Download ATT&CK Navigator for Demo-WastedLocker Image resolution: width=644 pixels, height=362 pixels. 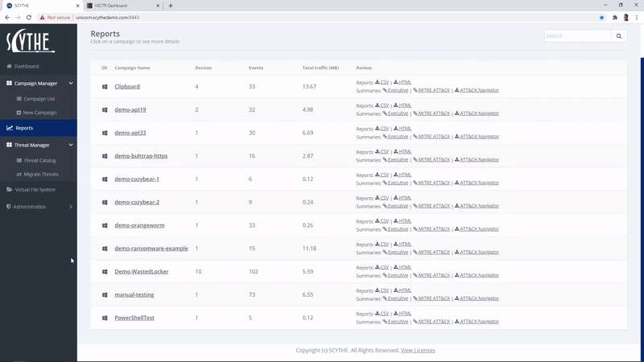pos(477,275)
